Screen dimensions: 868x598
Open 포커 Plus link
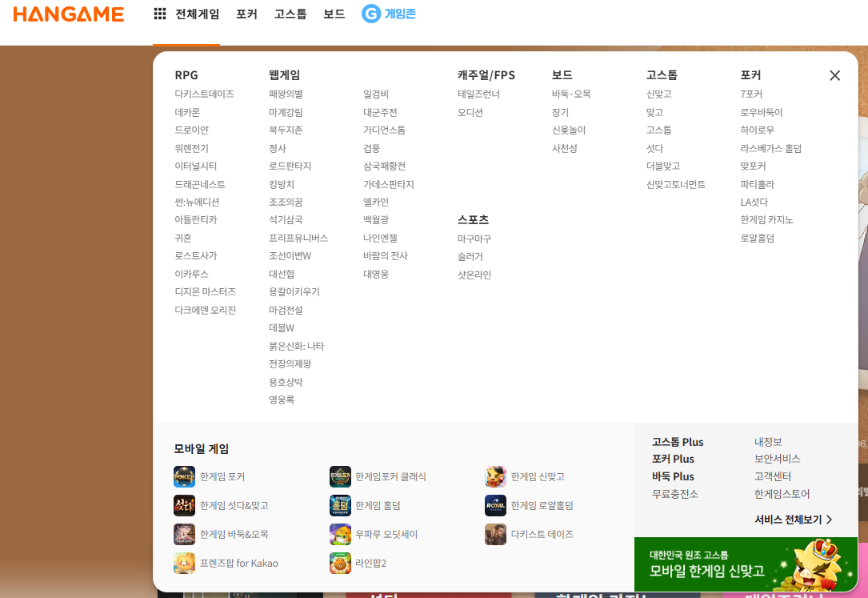click(673, 459)
